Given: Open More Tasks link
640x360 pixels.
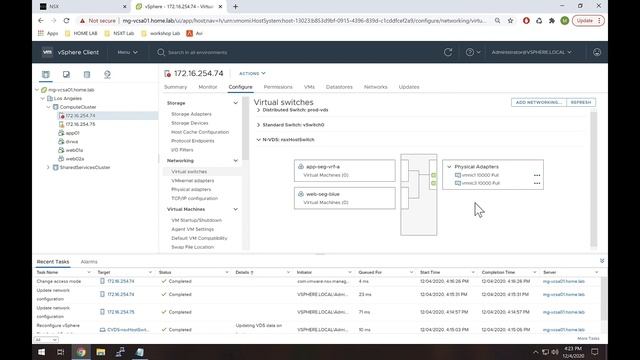Looking at the screenshot, I should 588,338.
